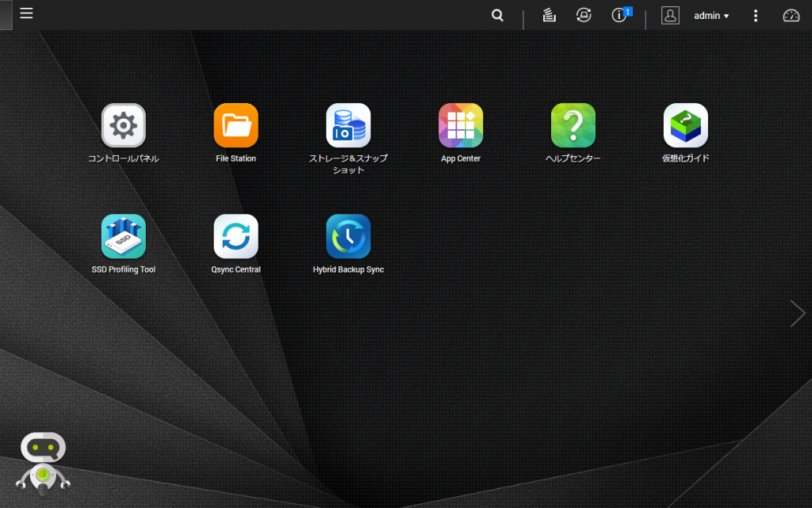
Task: Open the dashboard gauge icon
Action: 791,15
